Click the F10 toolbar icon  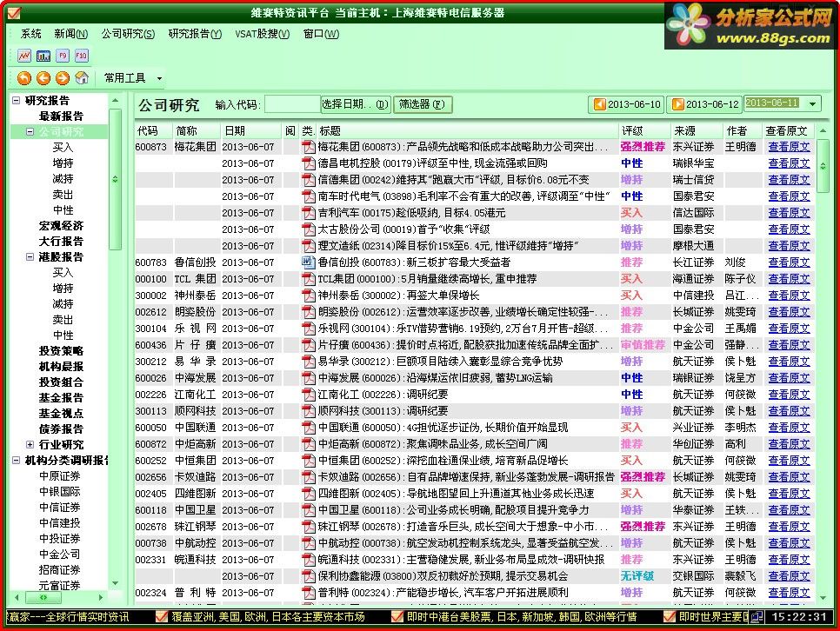82,56
